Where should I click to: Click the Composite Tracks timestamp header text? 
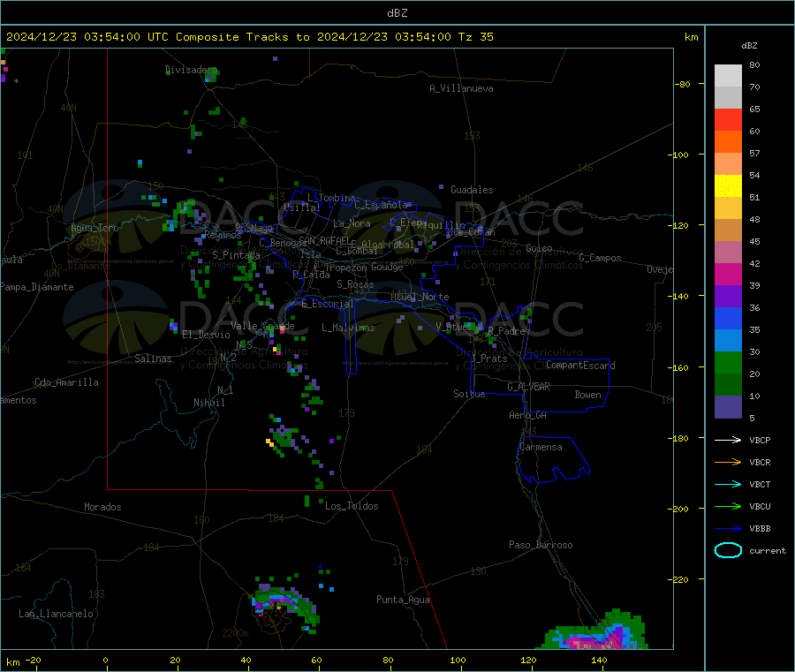pyautogui.click(x=250, y=37)
